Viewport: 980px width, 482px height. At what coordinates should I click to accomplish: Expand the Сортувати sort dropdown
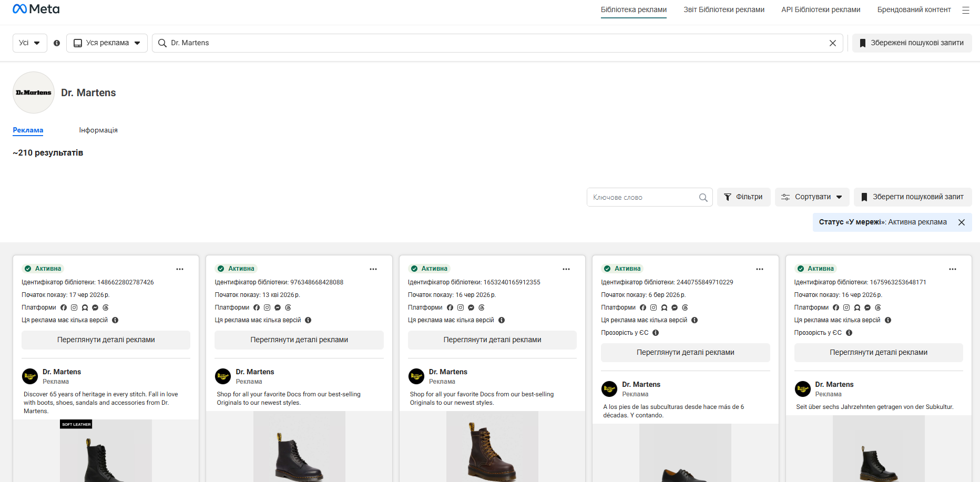point(812,197)
